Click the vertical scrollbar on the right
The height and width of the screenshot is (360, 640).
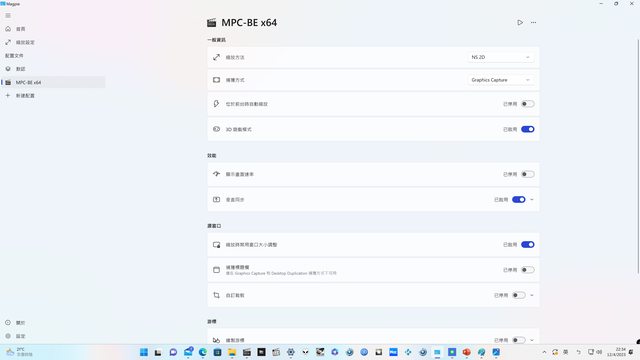coord(638,156)
